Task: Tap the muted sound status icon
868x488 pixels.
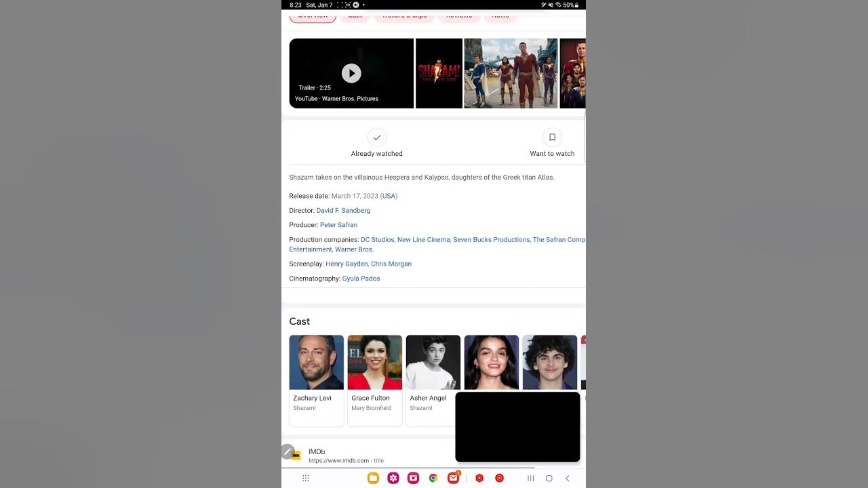Action: (551, 5)
